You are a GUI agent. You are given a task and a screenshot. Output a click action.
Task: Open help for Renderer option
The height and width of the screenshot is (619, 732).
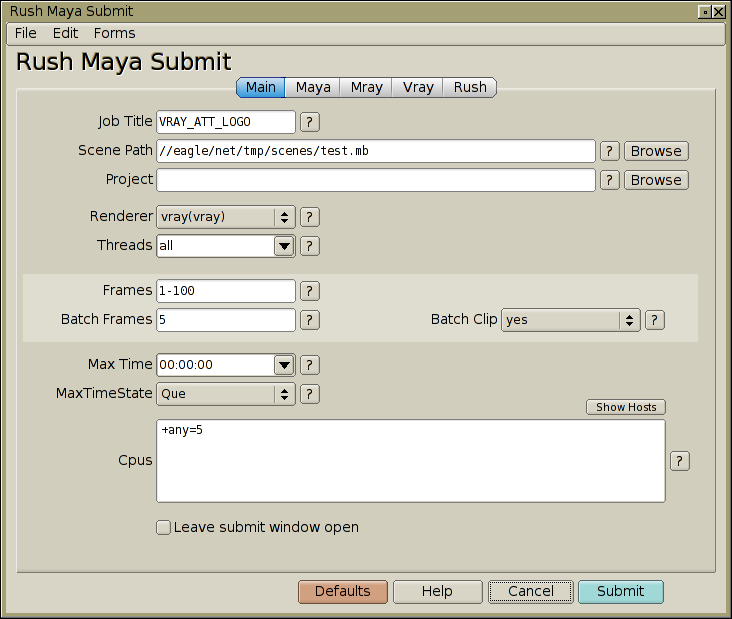tap(310, 217)
